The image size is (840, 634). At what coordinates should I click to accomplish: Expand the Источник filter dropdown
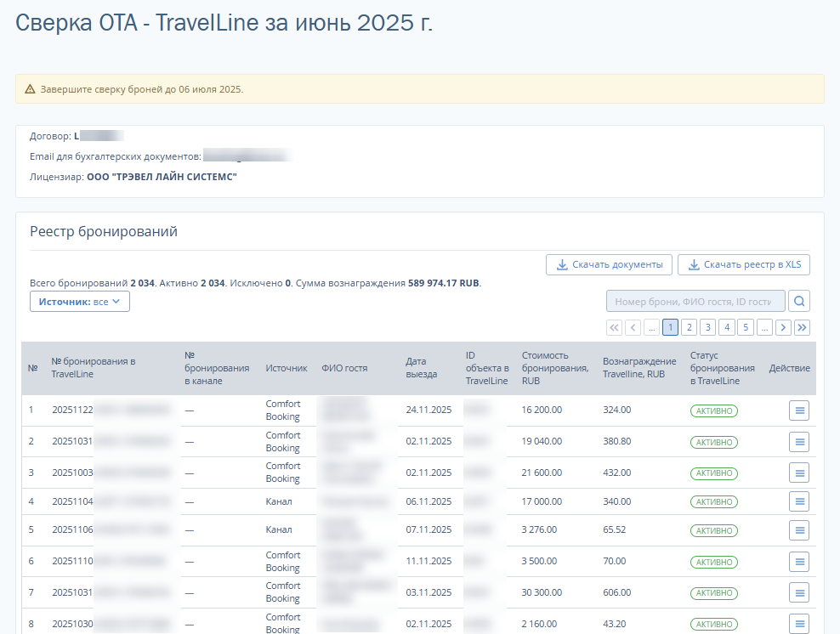[x=80, y=301]
